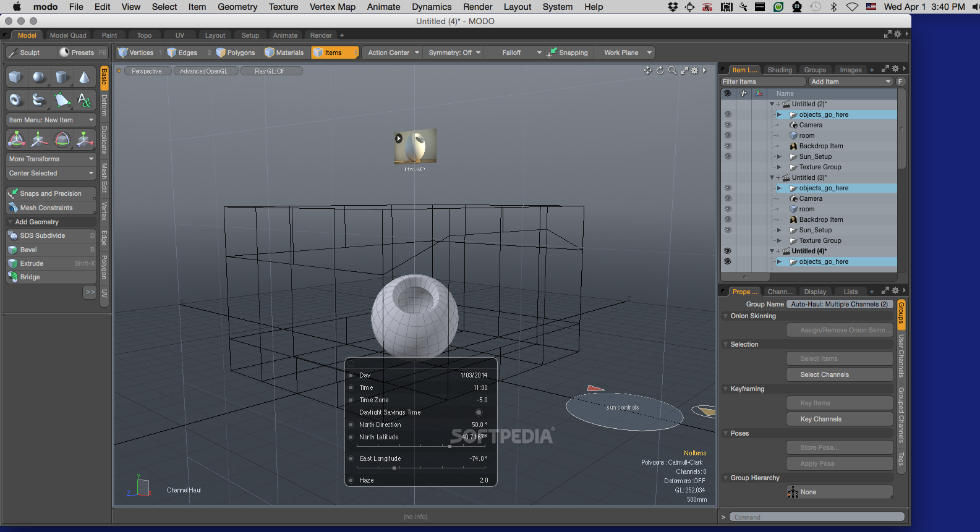Collapse the Untitled (3) scene tree

(772, 177)
